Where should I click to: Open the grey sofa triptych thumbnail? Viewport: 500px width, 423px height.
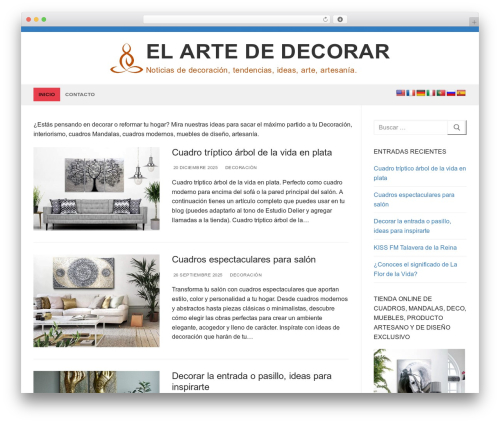(96, 189)
